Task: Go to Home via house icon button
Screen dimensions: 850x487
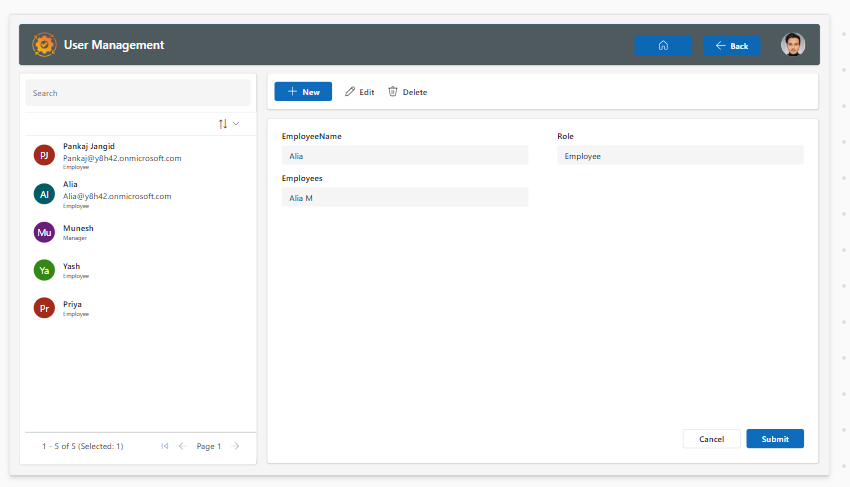Action: pos(663,46)
